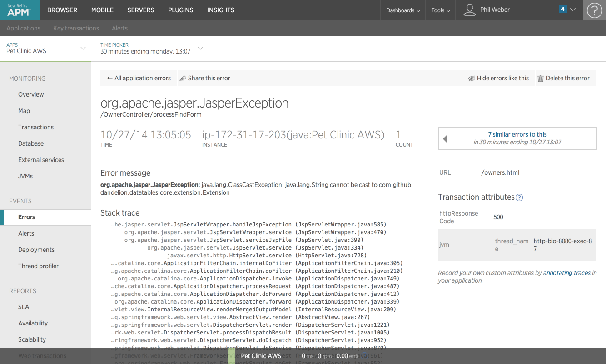Screen dimensions: 606x364
Task: Click the green status indicator in bottom bar
Action: tap(232, 356)
